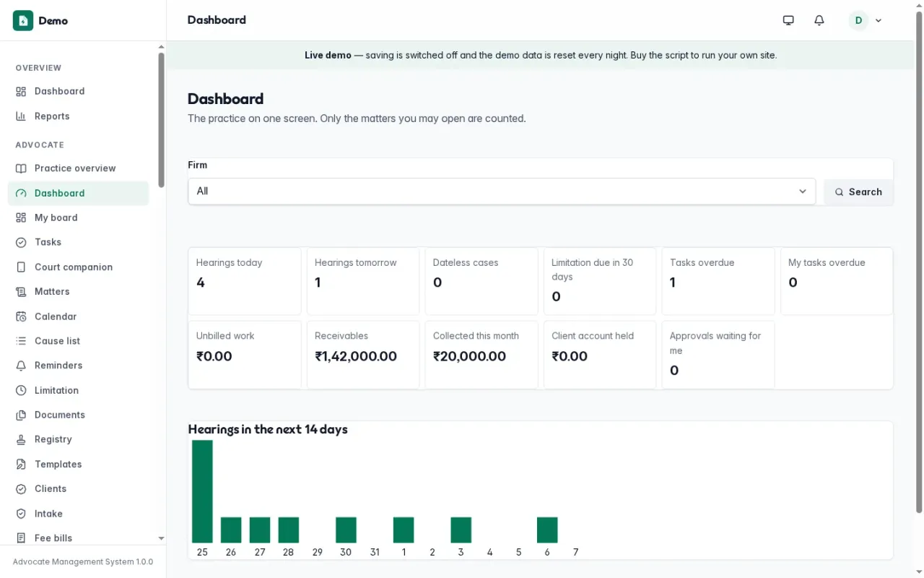Click the Templates icon in sidebar
The height and width of the screenshot is (578, 924).
pos(21,465)
